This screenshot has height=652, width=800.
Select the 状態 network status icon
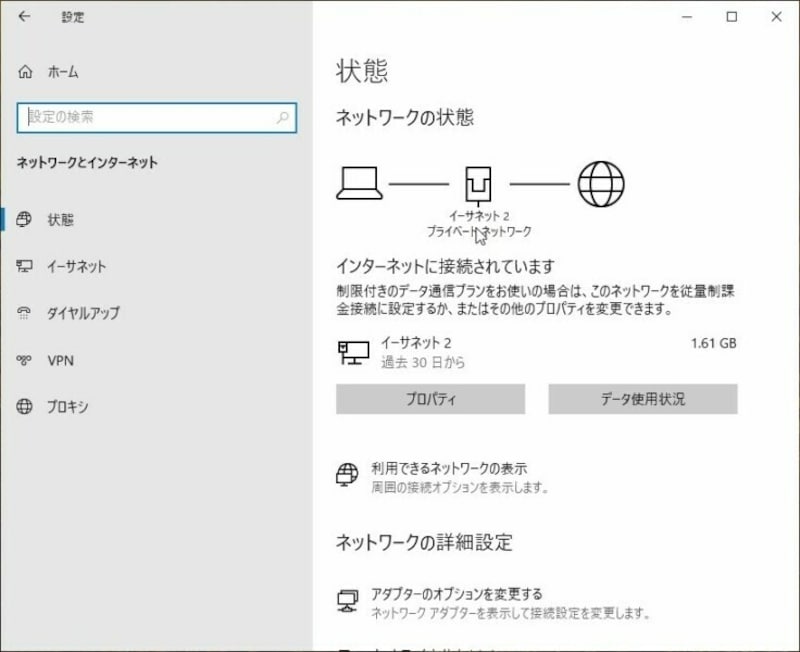(24, 220)
